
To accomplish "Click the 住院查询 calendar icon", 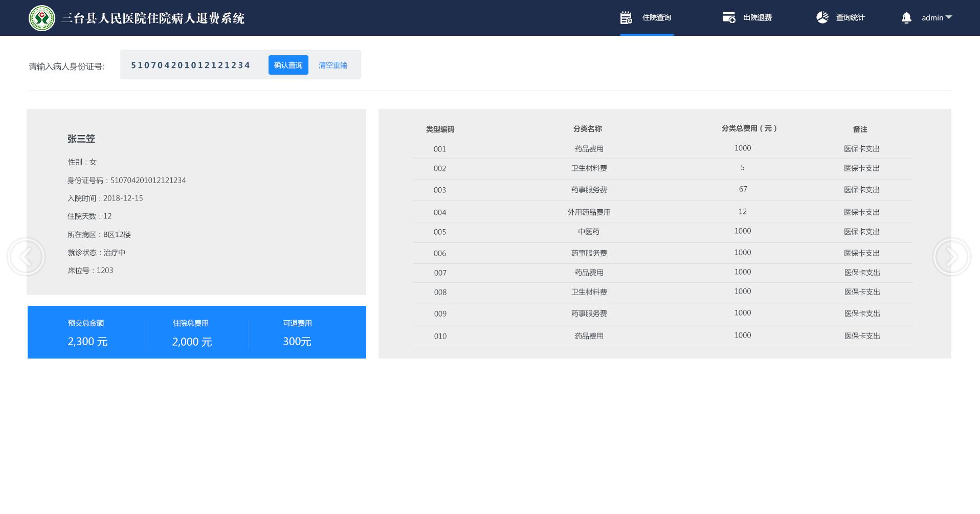I will tap(626, 18).
